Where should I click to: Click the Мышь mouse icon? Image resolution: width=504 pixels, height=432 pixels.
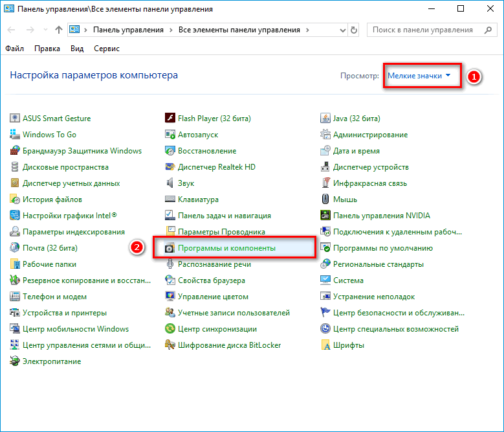point(326,199)
